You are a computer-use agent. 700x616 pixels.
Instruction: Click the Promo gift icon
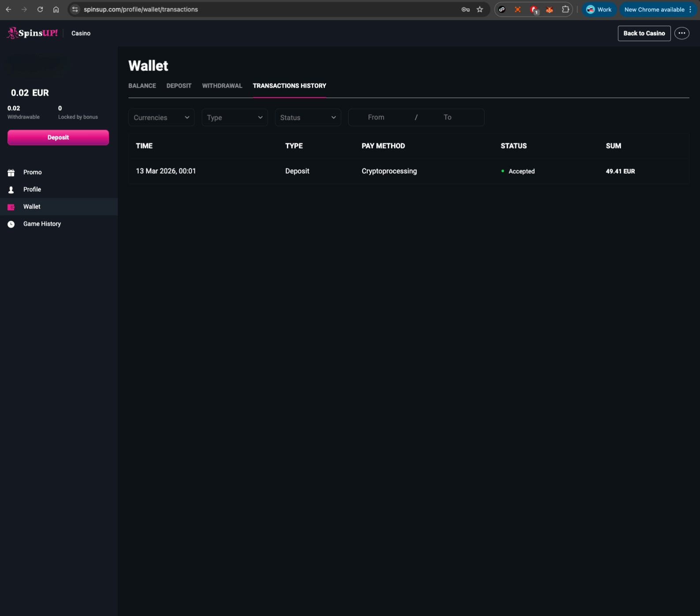pyautogui.click(x=11, y=172)
